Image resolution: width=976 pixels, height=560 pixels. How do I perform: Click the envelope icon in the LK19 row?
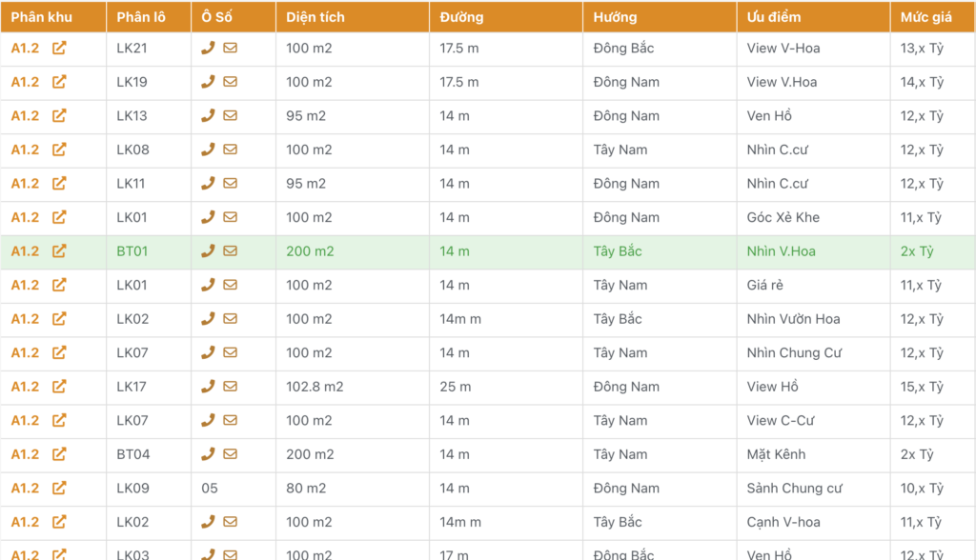click(230, 82)
